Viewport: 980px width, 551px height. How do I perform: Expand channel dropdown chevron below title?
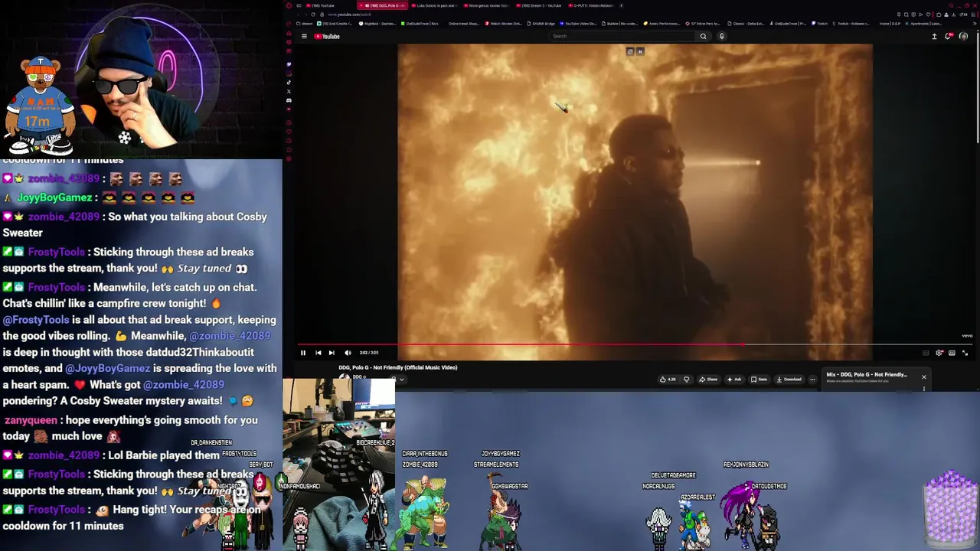pos(402,380)
